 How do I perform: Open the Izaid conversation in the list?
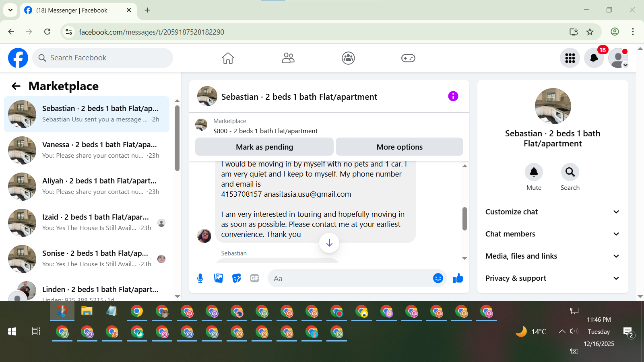pos(87,223)
